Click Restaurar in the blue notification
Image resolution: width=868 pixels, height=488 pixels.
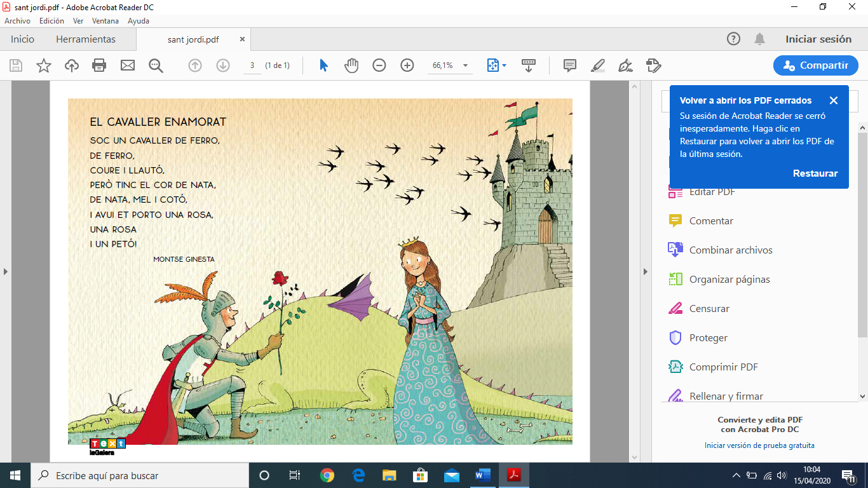click(x=815, y=173)
